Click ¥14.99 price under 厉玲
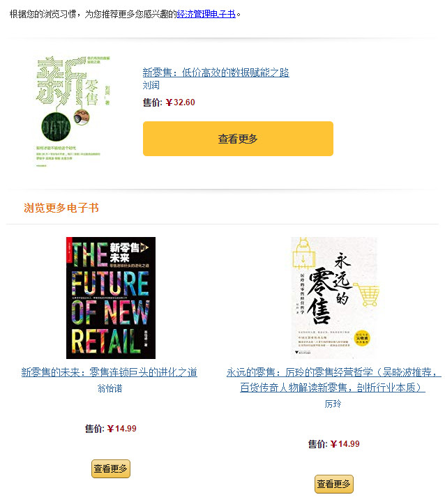 345,444
